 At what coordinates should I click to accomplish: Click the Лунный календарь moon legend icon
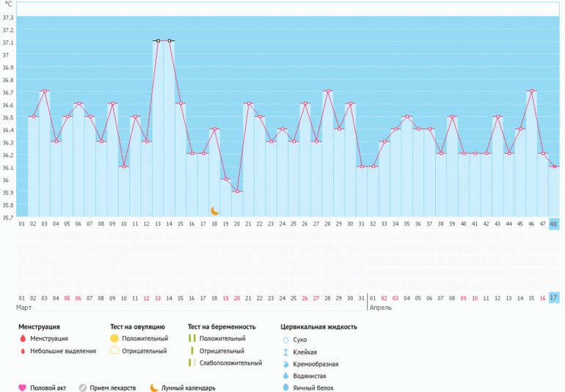(154, 388)
